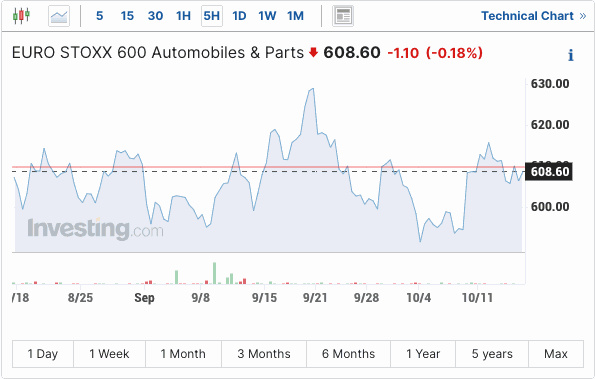Open the news/table layout icon
595x379 pixels.
343,16
